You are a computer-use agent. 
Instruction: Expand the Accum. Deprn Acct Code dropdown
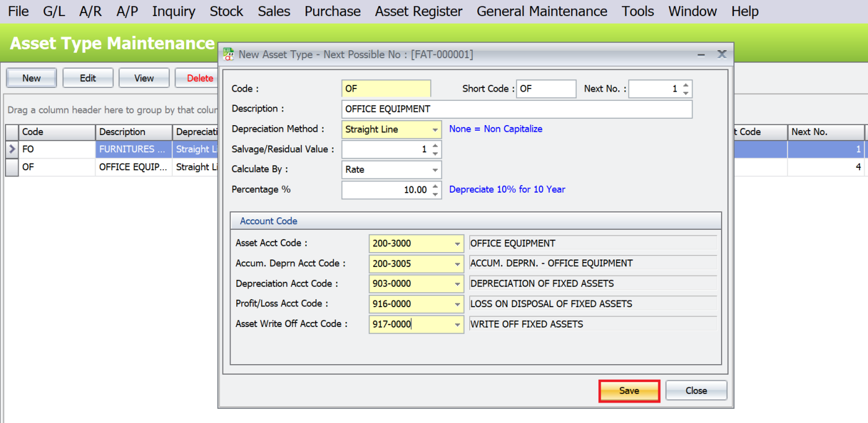pos(458,264)
